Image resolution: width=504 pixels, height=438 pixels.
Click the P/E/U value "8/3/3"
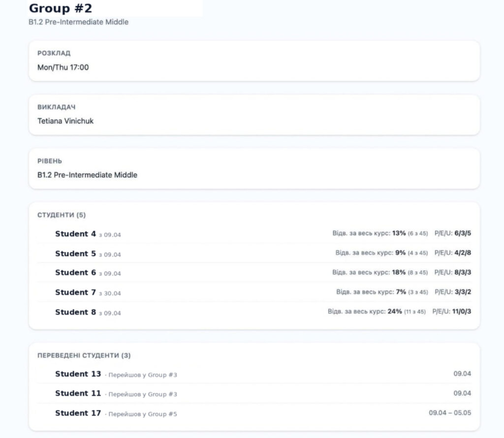point(463,272)
